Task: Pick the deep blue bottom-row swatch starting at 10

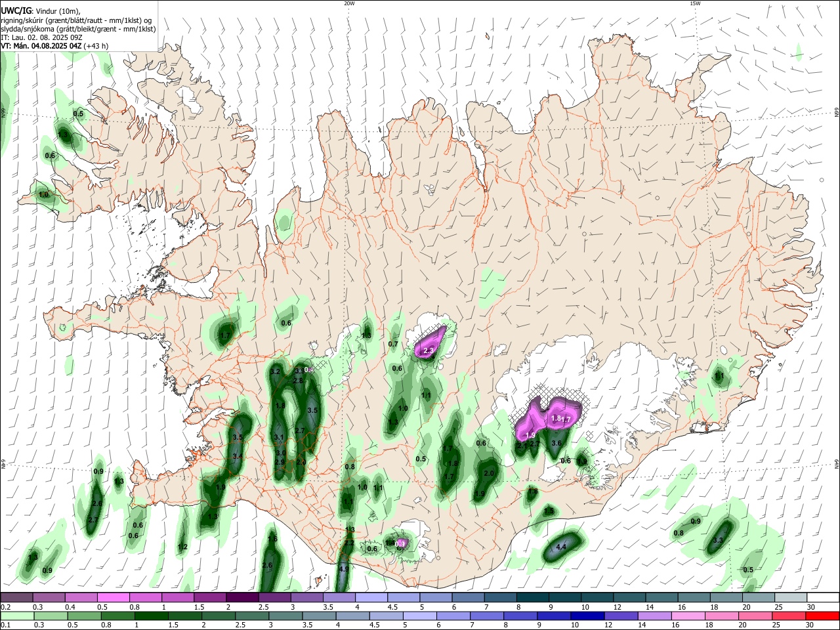Action: (x=587, y=616)
